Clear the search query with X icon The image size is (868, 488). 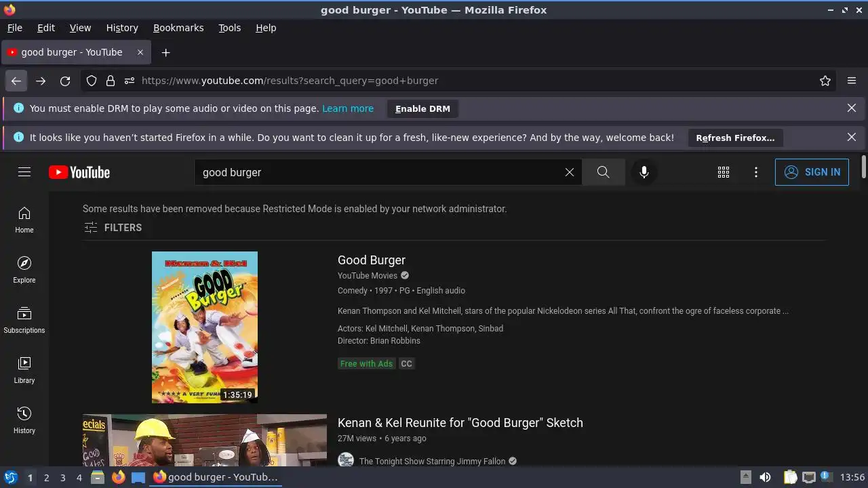(570, 172)
